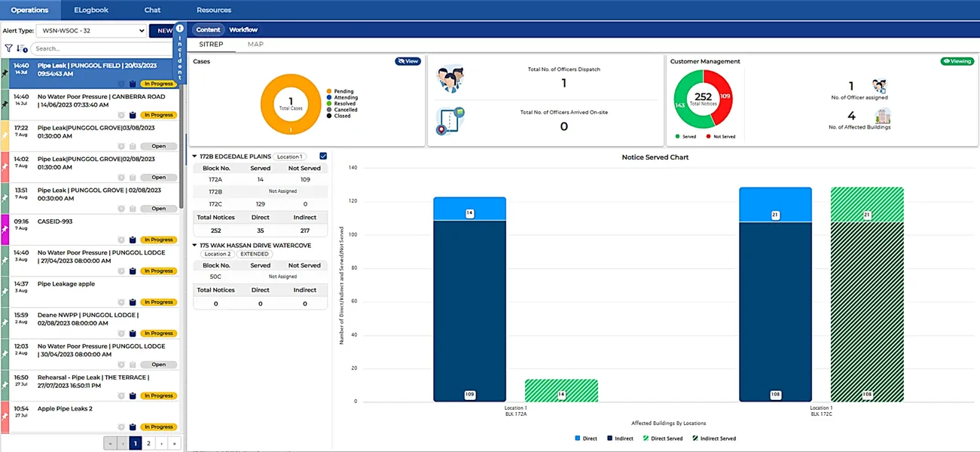Click In Progress status on Apple Pipe Leaks 2

158,427
